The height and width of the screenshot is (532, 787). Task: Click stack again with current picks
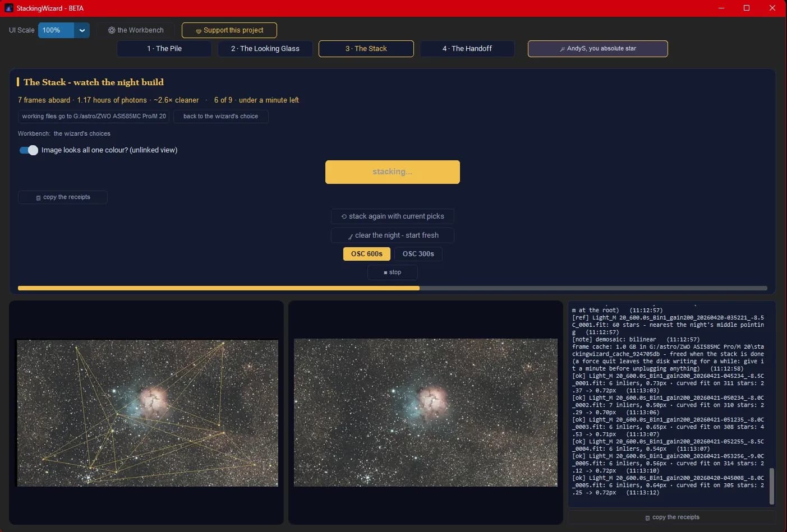pyautogui.click(x=393, y=216)
